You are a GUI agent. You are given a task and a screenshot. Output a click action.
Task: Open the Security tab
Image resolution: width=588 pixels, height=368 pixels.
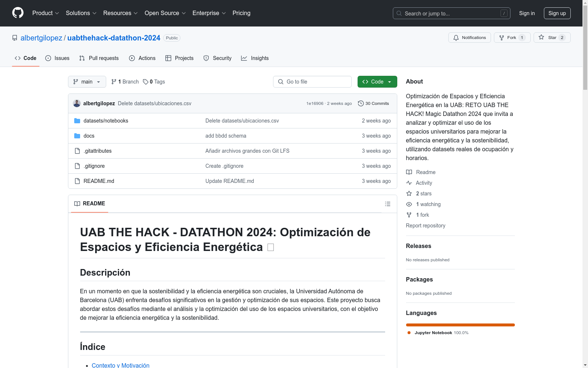point(218,58)
